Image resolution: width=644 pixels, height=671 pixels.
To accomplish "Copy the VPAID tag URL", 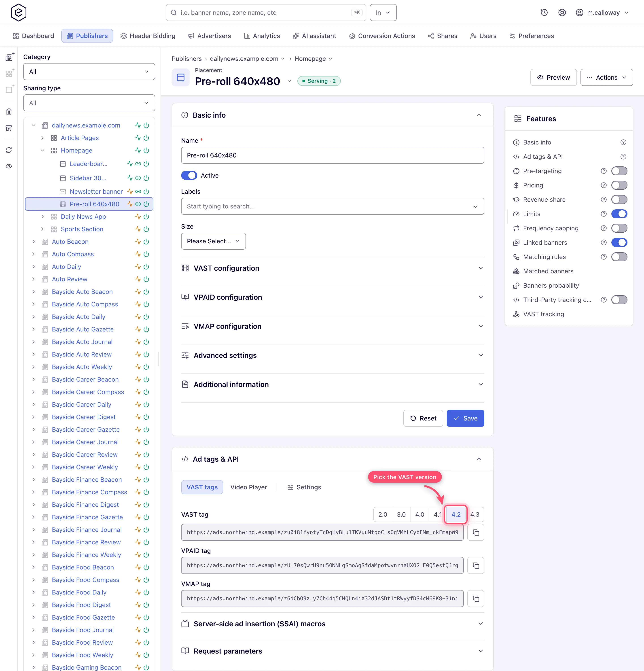I will click(476, 566).
